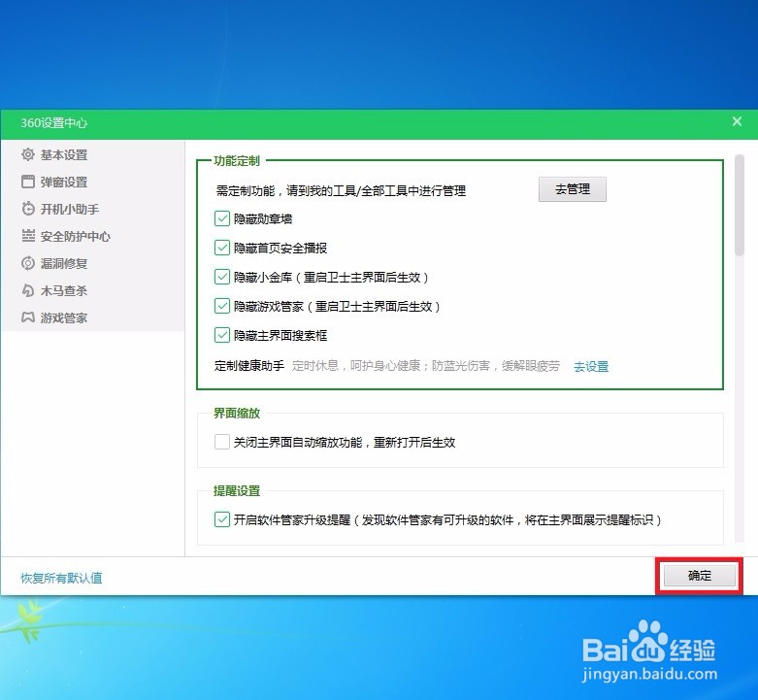Close the 360设置中心 window

click(737, 121)
